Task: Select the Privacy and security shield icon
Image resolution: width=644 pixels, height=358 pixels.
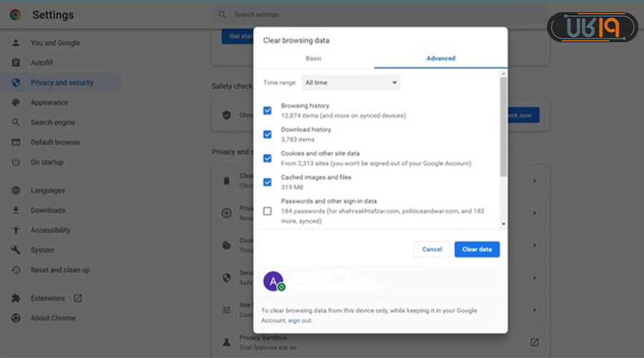Action: tap(16, 83)
